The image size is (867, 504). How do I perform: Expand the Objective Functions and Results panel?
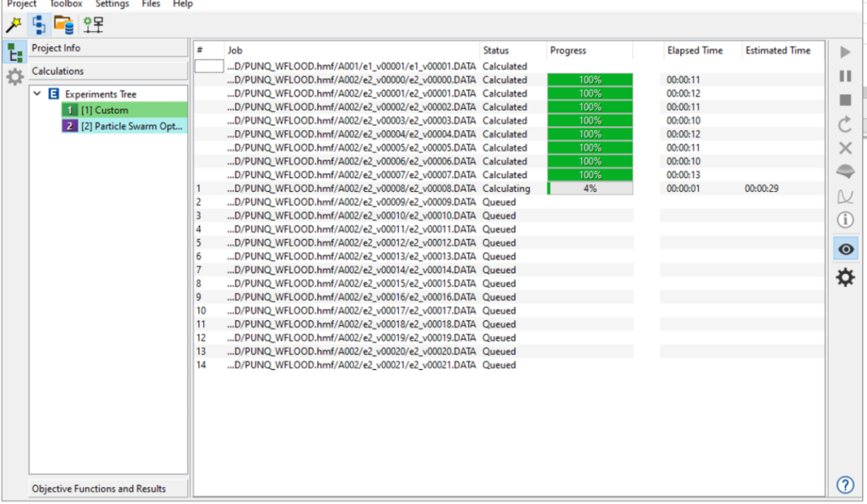pos(99,489)
